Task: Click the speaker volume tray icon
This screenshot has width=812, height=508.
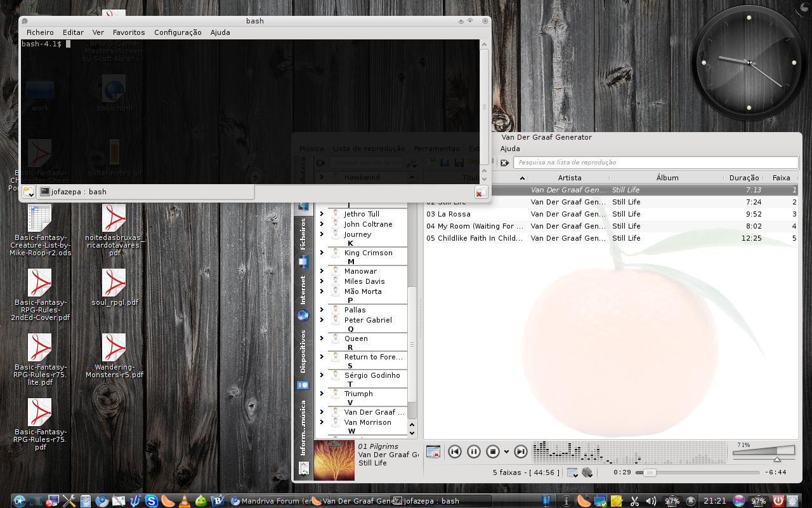Action: pos(651,501)
